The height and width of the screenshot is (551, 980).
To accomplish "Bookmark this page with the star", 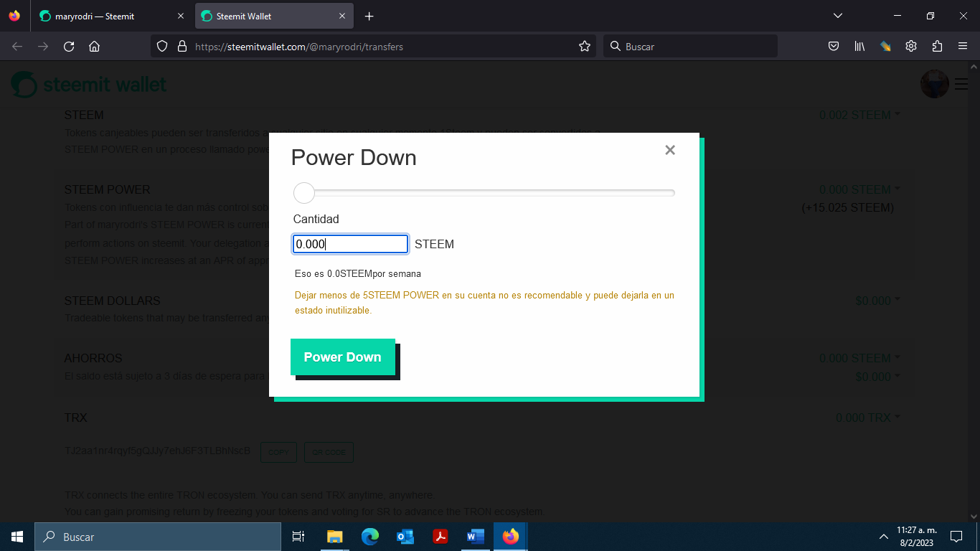I will tap(585, 47).
